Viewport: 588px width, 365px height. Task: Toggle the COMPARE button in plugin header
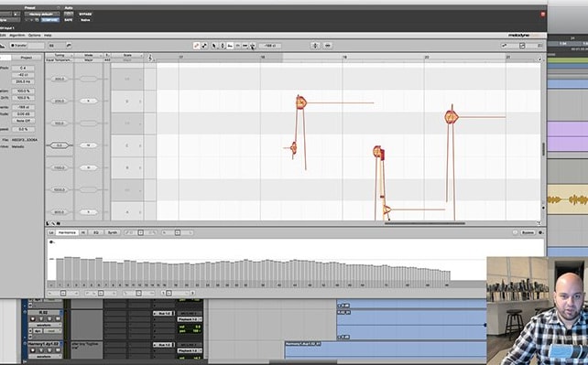[x=49, y=20]
